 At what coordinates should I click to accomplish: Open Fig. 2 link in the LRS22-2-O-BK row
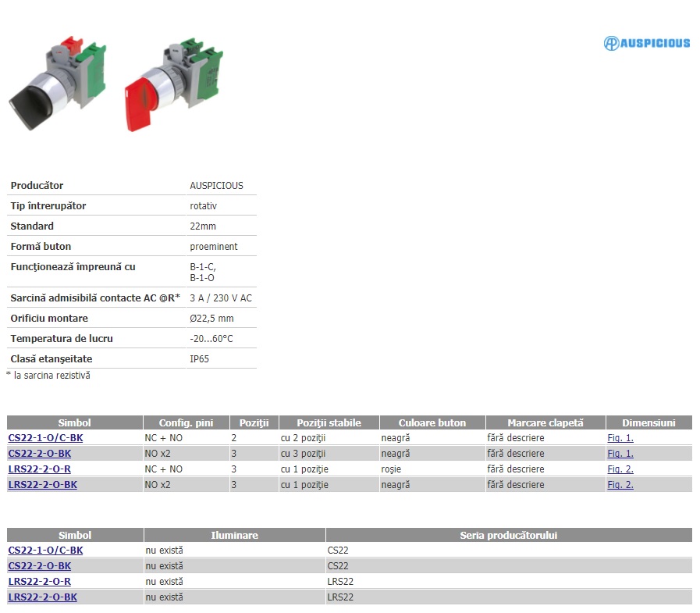[x=620, y=485]
